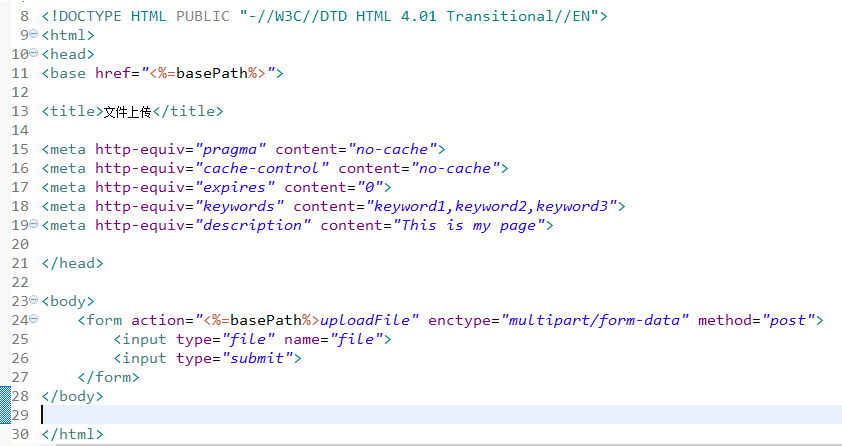Click the closing </body> tag

(x=72, y=396)
